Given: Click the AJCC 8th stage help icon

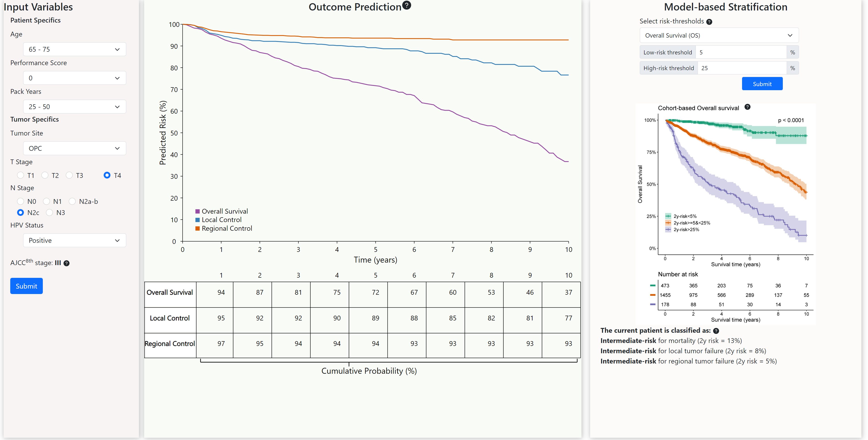Looking at the screenshot, I should [x=67, y=263].
